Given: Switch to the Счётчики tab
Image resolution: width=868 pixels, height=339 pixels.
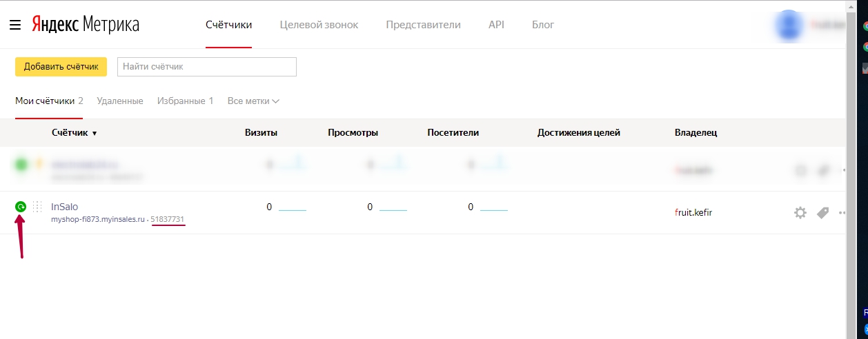Looking at the screenshot, I should pyautogui.click(x=229, y=25).
